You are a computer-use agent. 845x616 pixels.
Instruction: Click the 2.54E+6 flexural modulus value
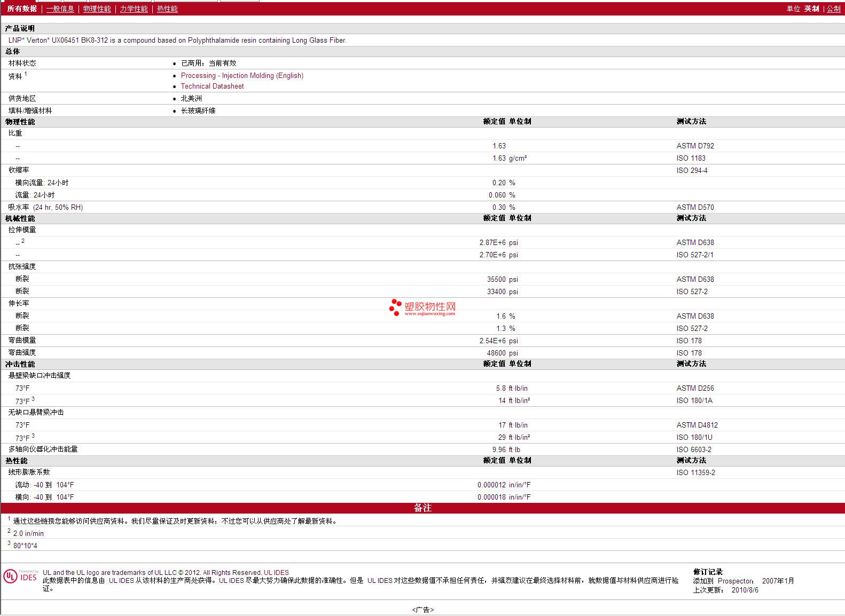(x=492, y=341)
